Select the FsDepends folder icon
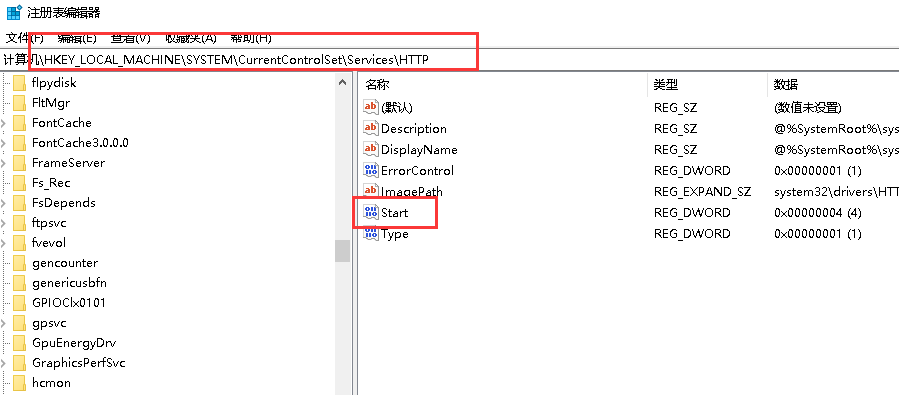899x395 pixels. coord(19,203)
